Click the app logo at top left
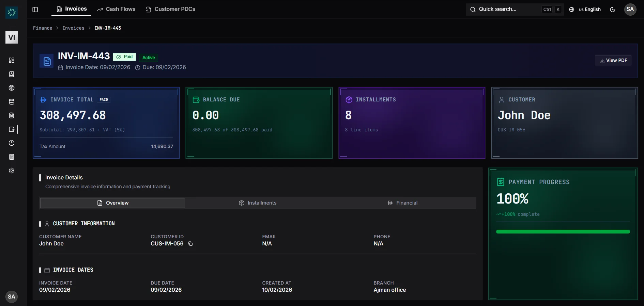This screenshot has height=306, width=644. point(12,13)
